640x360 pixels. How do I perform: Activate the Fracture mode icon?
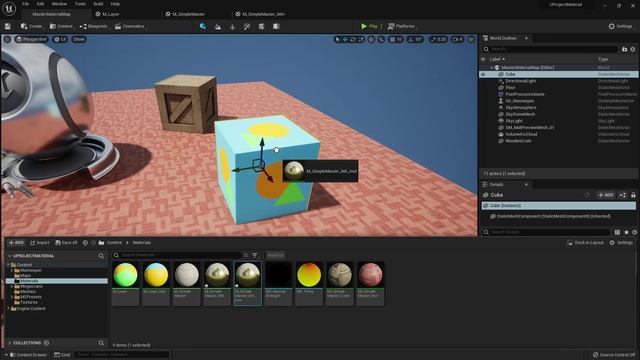click(x=261, y=27)
